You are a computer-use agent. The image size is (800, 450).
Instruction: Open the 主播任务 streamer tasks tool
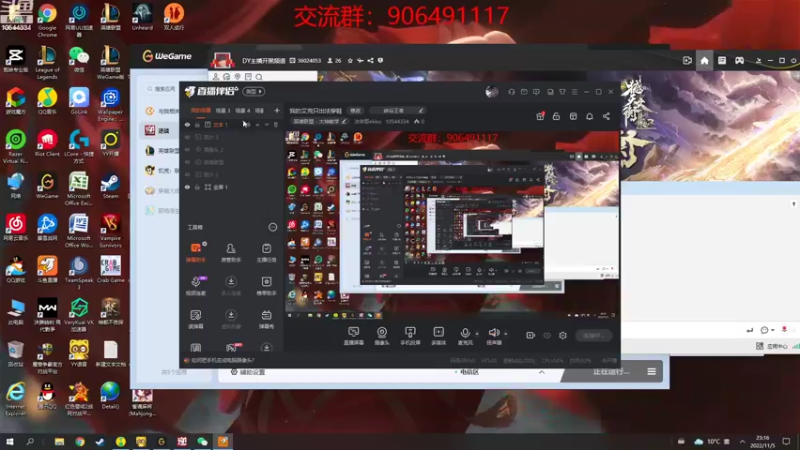[266, 253]
